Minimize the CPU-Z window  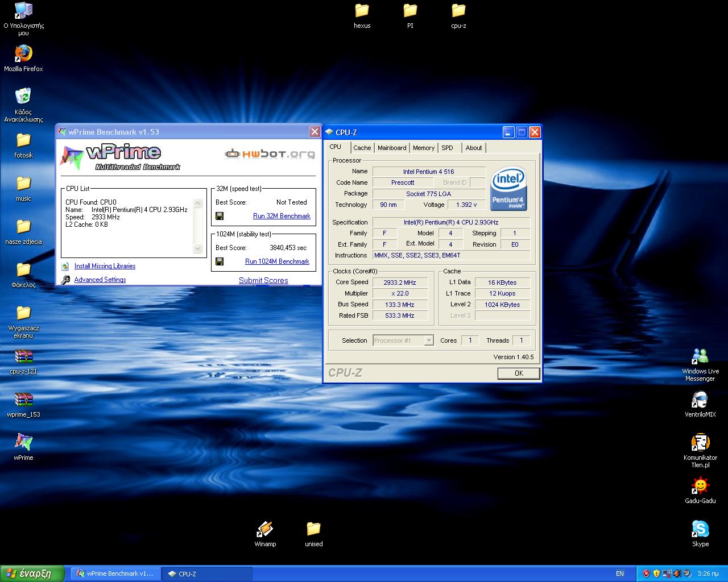pyautogui.click(x=509, y=132)
